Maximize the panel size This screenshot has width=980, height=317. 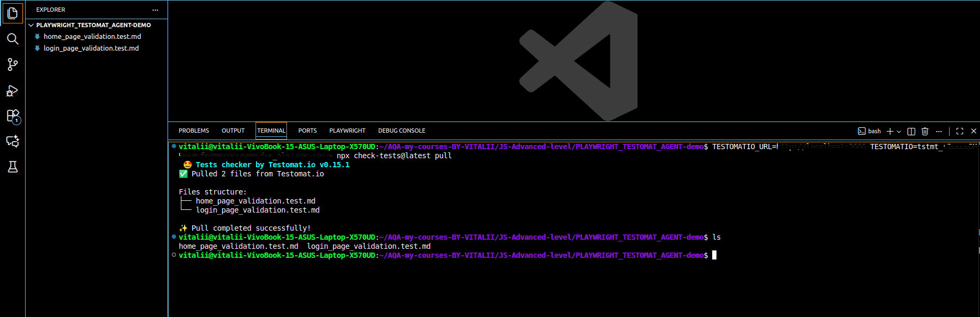click(x=960, y=131)
